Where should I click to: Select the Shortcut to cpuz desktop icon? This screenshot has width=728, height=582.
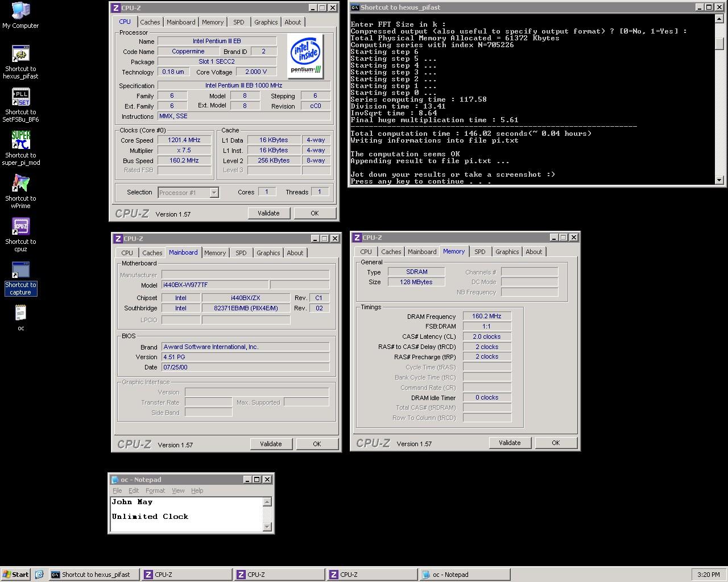(x=20, y=235)
